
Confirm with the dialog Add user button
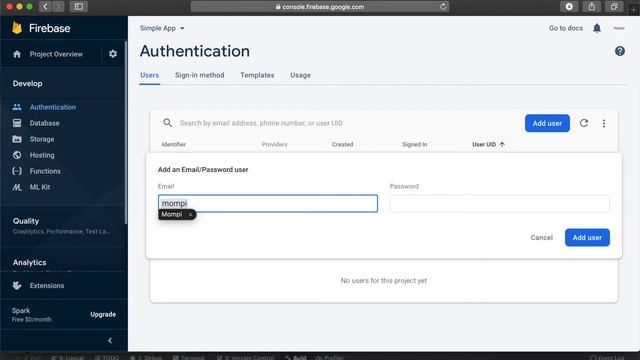(x=587, y=238)
